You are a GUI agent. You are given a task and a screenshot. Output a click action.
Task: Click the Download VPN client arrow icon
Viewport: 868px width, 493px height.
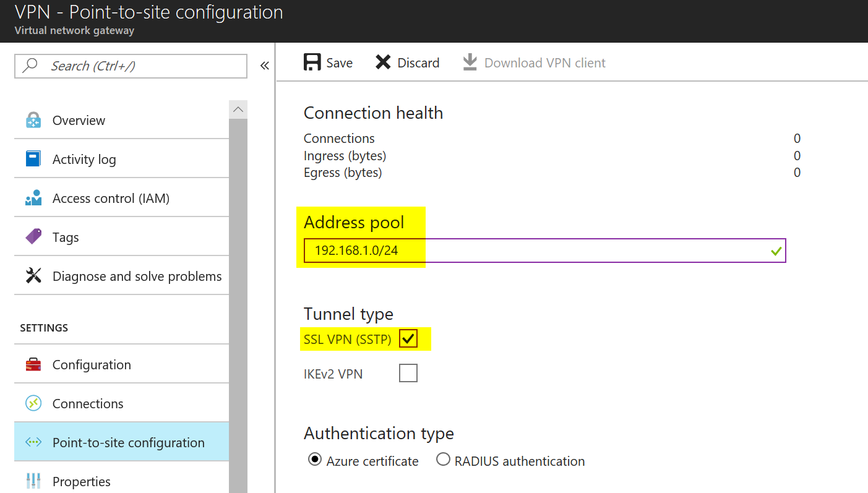(470, 62)
